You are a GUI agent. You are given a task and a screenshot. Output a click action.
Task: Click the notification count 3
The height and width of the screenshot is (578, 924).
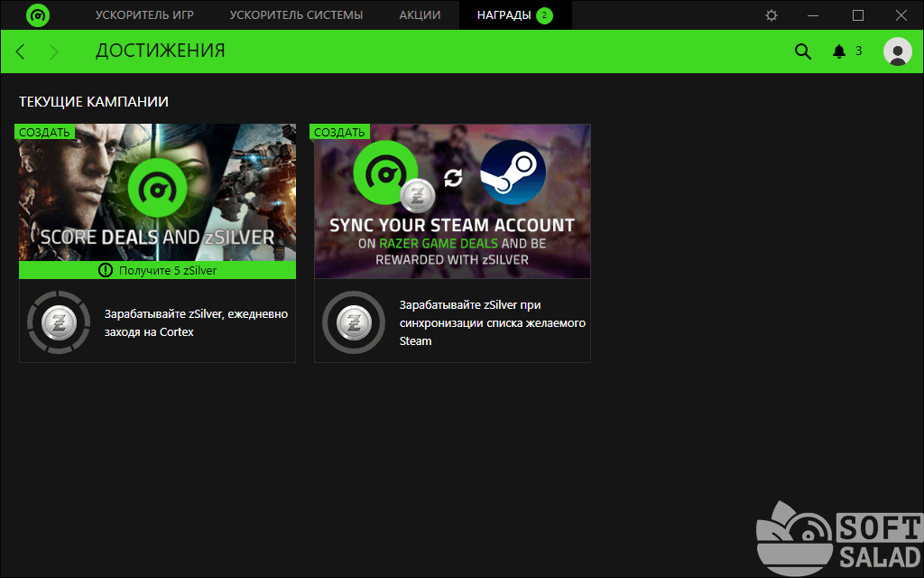(x=859, y=51)
